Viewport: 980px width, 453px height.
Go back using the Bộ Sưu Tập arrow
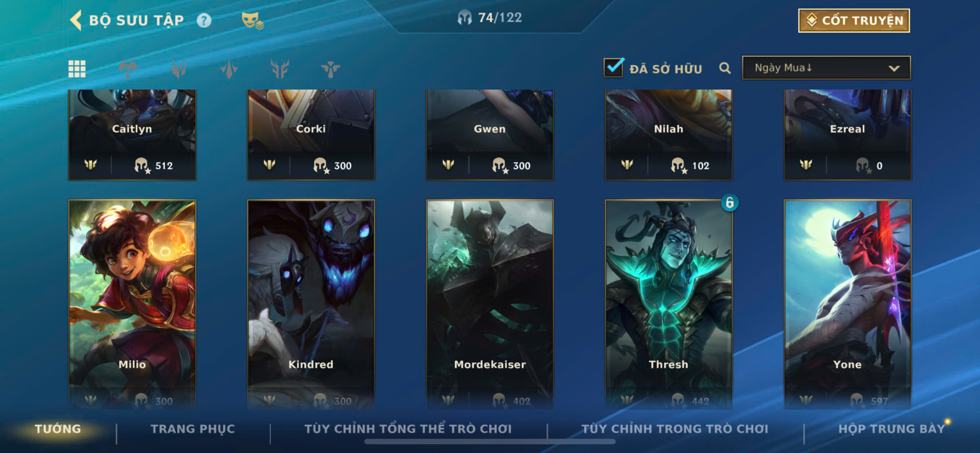[76, 20]
